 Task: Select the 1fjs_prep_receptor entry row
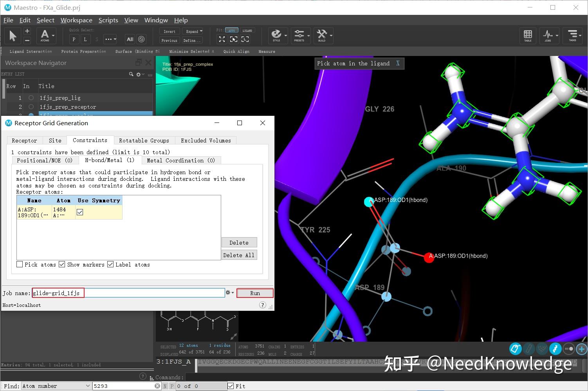(x=68, y=106)
